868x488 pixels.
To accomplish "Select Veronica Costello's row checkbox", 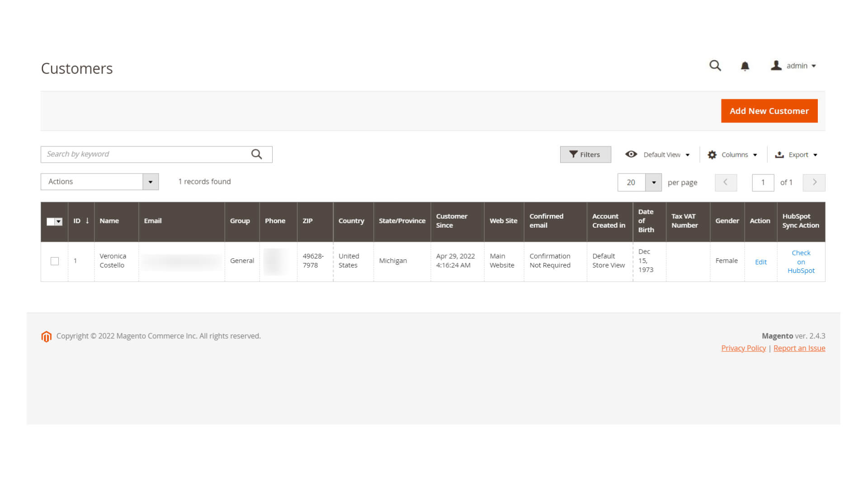I will tap(55, 261).
